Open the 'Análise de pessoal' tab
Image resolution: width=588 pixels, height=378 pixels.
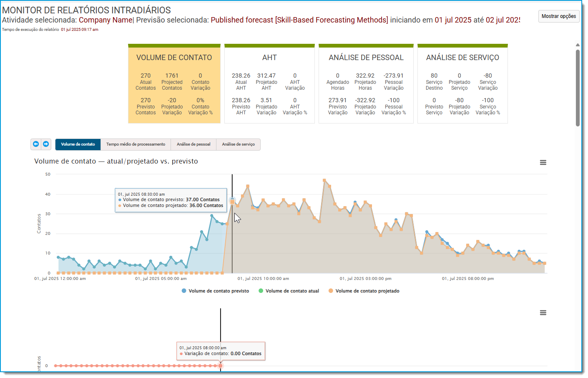(x=193, y=144)
